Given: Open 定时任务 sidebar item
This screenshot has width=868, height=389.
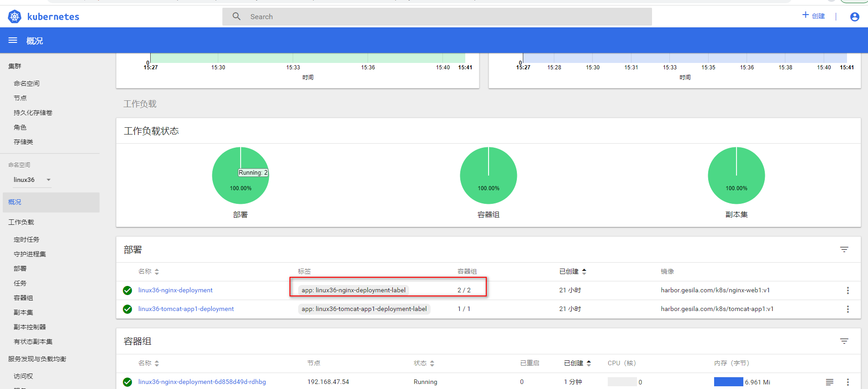Looking at the screenshot, I should point(26,239).
